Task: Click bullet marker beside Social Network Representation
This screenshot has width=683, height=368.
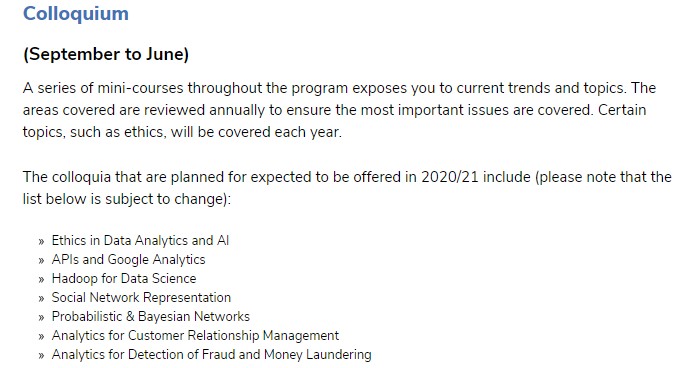Action: 41,299
